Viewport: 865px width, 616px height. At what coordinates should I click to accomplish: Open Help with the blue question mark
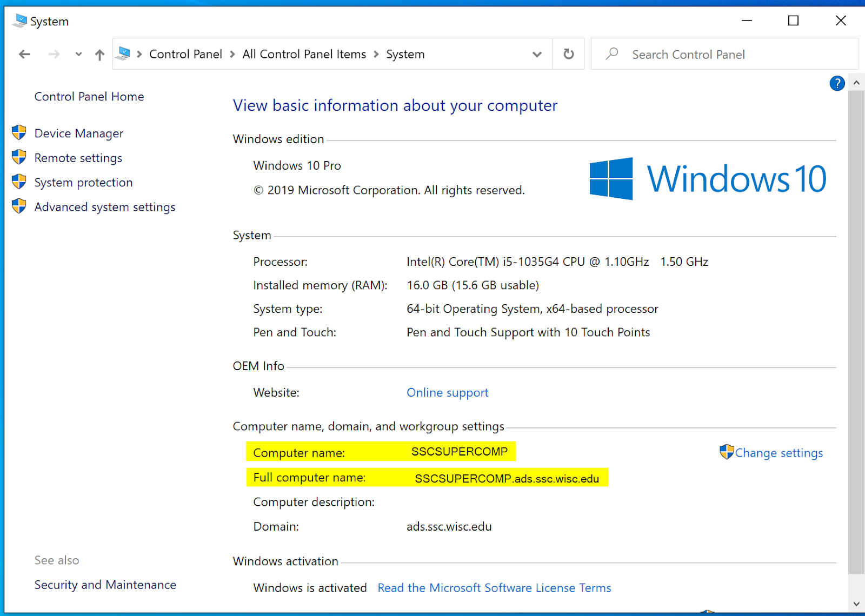click(837, 83)
